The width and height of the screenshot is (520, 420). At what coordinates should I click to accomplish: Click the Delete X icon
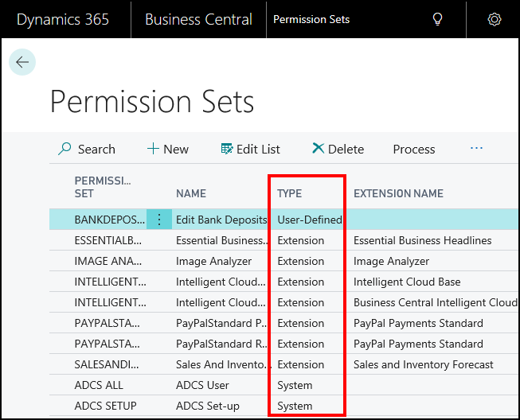[318, 148]
